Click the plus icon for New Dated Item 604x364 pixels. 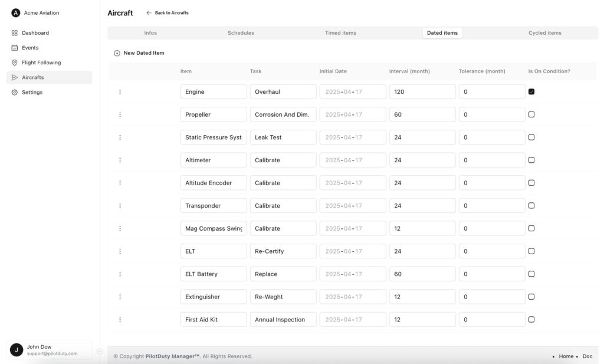click(117, 53)
